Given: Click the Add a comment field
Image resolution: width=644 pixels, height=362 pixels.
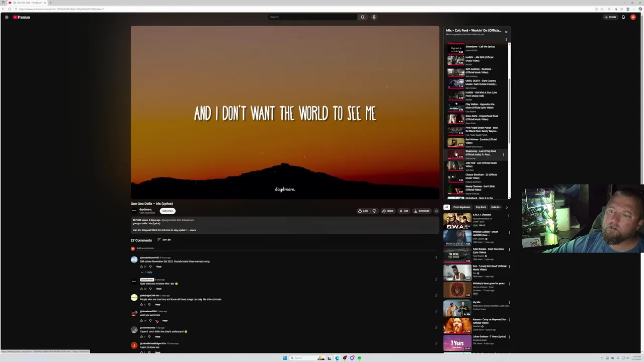Looking at the screenshot, I should (x=287, y=248).
